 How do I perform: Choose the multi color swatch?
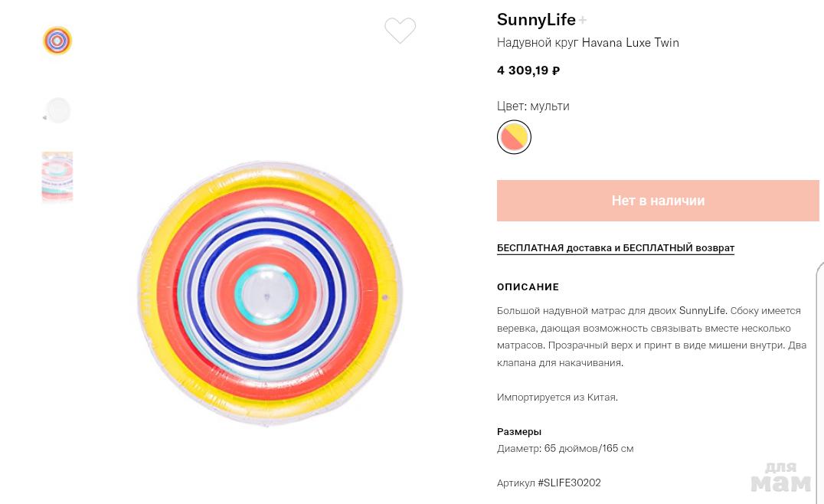click(x=514, y=137)
